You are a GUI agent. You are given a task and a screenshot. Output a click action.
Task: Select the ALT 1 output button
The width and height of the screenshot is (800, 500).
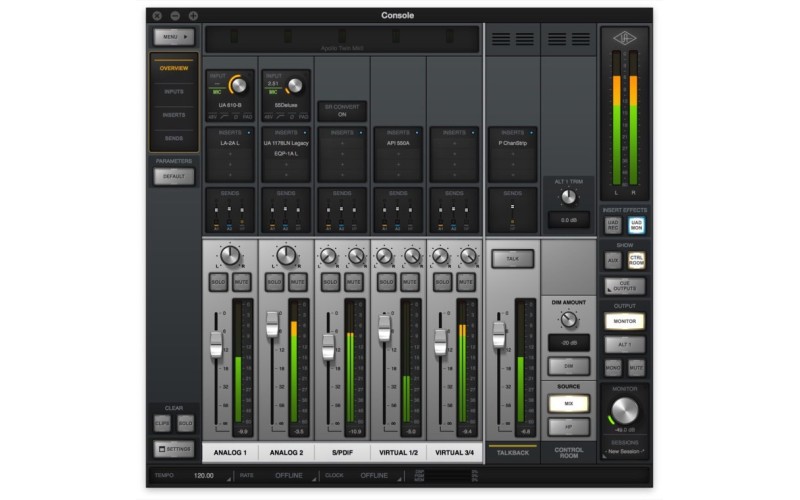[x=624, y=344]
